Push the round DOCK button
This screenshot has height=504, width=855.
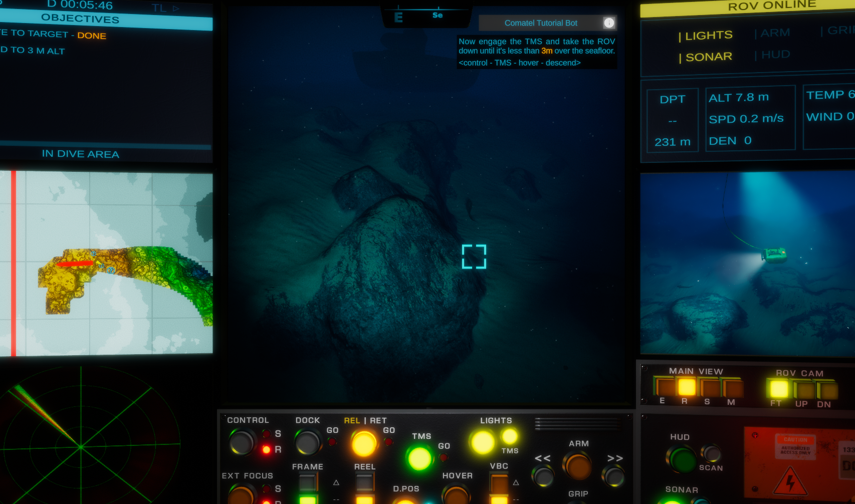pos(307,442)
